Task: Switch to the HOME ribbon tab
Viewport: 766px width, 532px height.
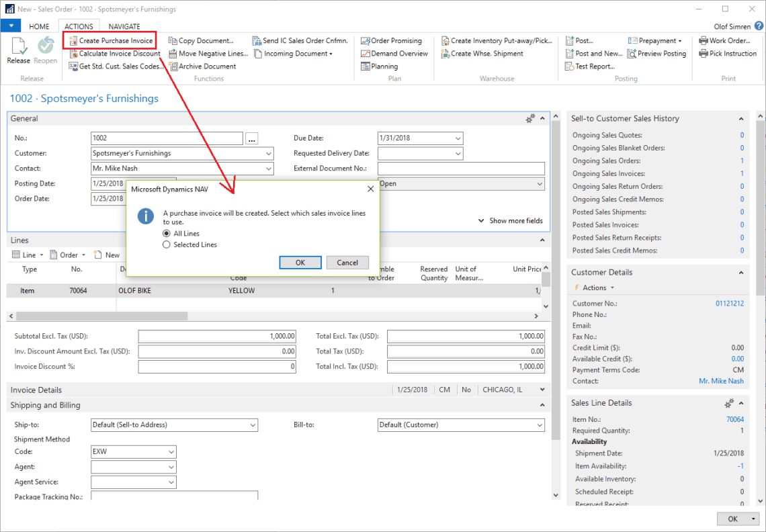Action: point(39,26)
